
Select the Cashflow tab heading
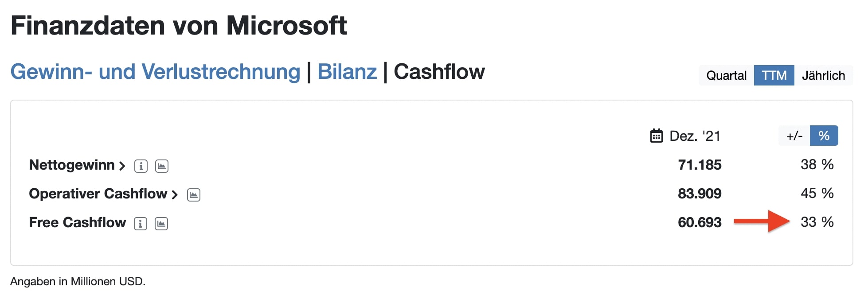tap(439, 72)
